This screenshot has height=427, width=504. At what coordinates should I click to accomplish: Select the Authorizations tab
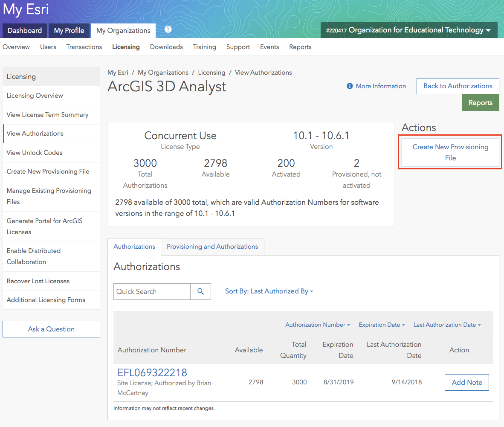(x=134, y=247)
